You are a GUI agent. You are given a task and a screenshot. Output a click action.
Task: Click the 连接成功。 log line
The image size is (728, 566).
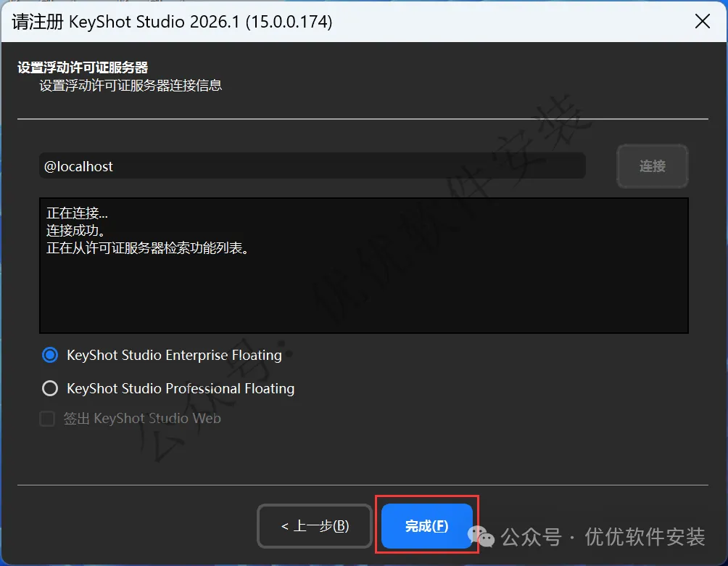click(x=76, y=231)
